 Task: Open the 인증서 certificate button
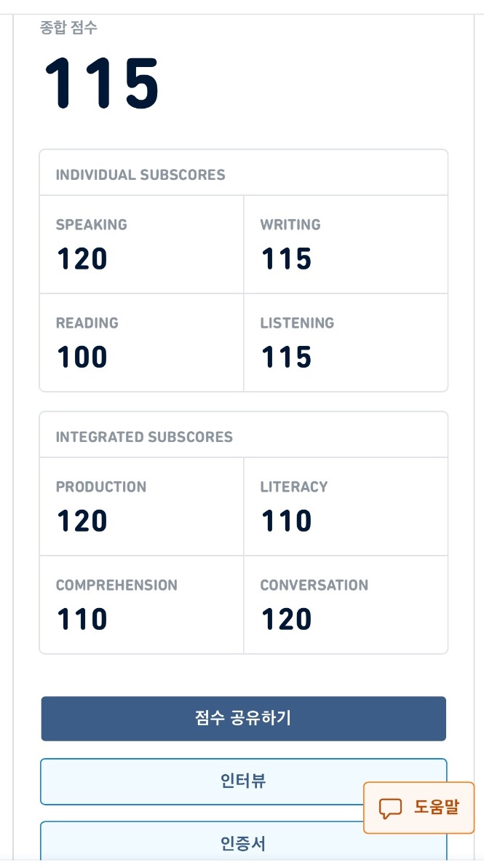pyautogui.click(x=243, y=844)
